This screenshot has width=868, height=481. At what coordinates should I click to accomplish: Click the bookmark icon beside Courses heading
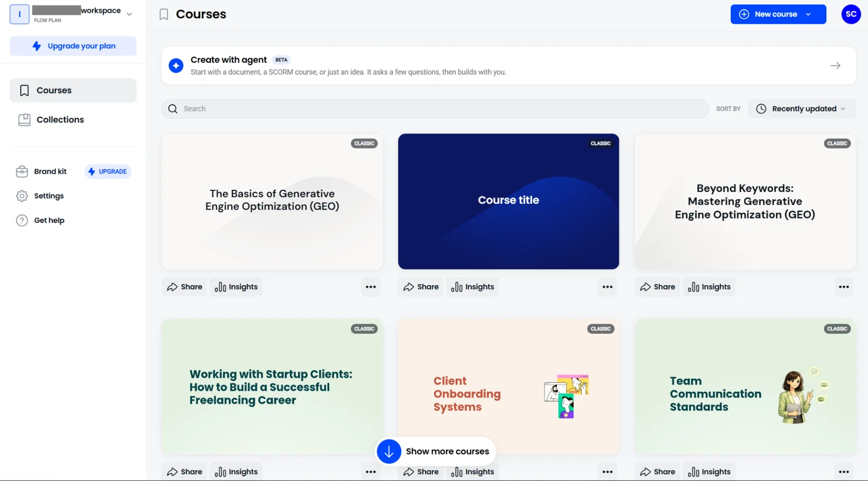164,15
